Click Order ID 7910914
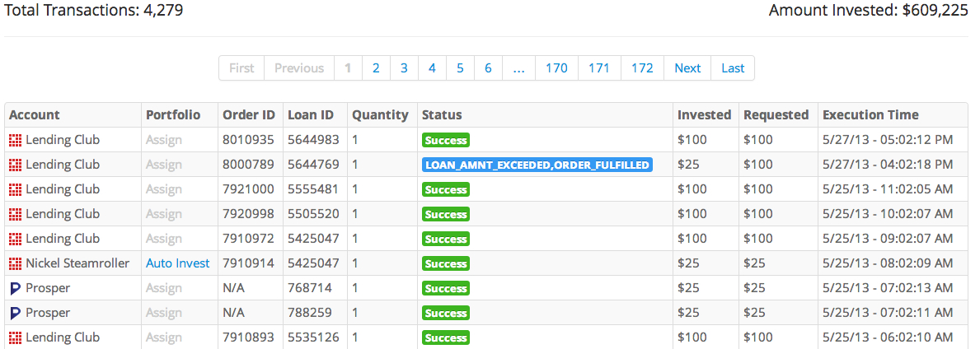The image size is (980, 349). tap(248, 263)
